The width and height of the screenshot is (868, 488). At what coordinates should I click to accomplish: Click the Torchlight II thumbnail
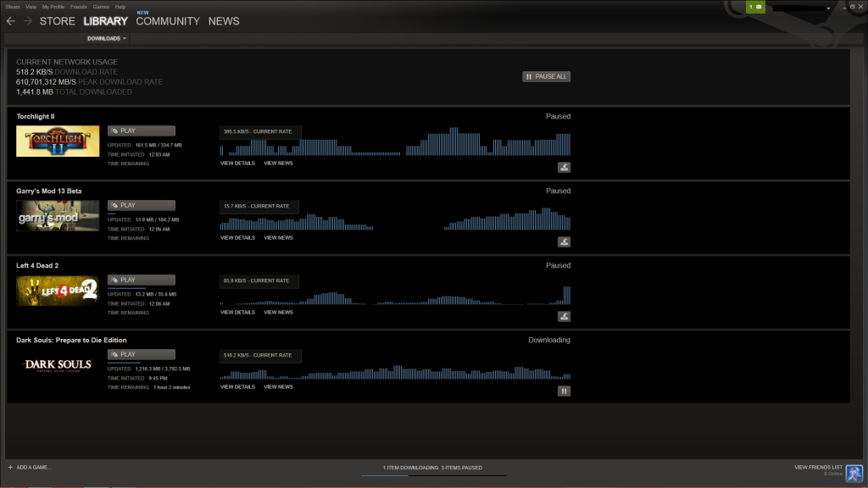58,141
